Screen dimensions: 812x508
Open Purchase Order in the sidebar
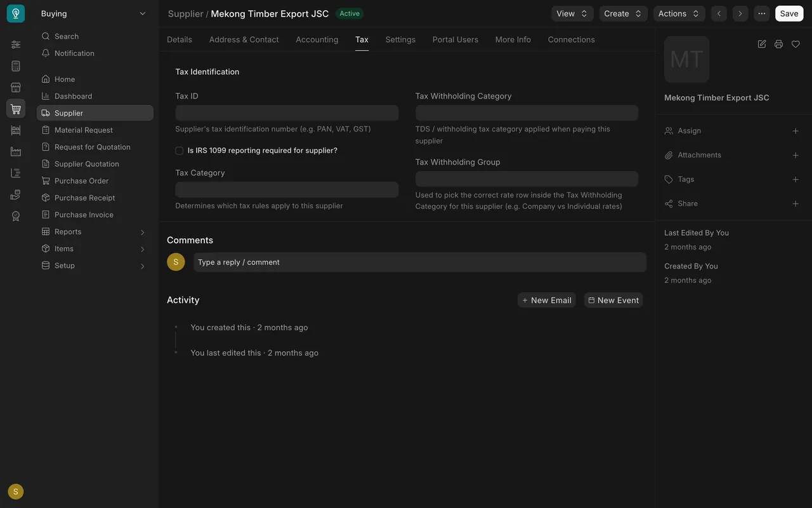95,181
